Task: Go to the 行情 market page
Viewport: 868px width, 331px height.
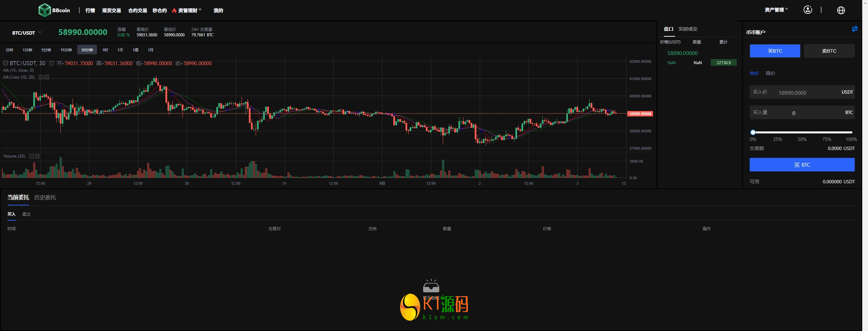Action: tap(90, 11)
